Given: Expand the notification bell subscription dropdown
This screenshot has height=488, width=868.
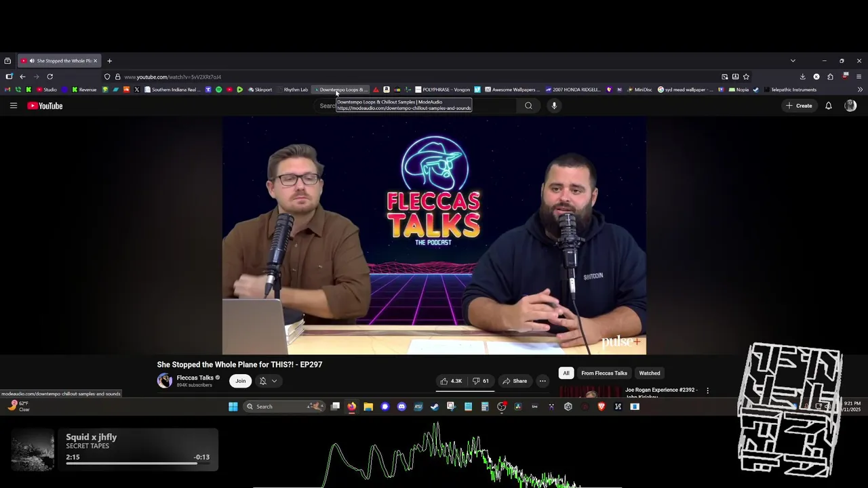Looking at the screenshot, I should click(269, 381).
